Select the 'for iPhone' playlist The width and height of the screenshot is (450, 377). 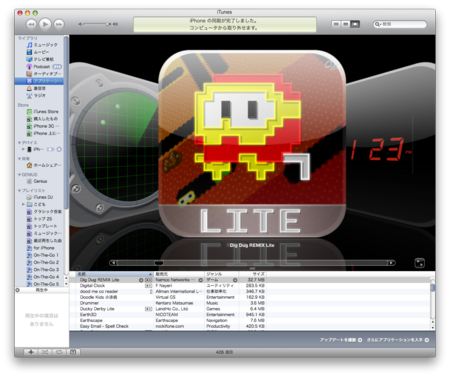point(40,248)
